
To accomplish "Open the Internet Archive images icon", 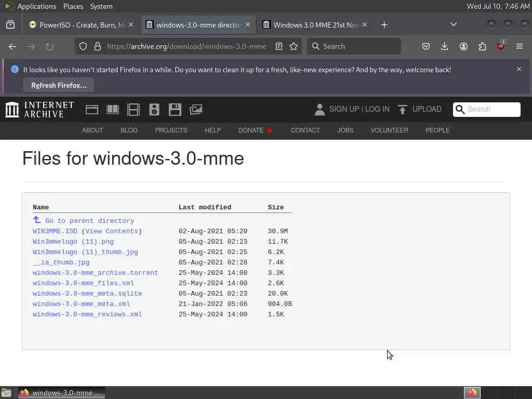I will tap(196, 110).
